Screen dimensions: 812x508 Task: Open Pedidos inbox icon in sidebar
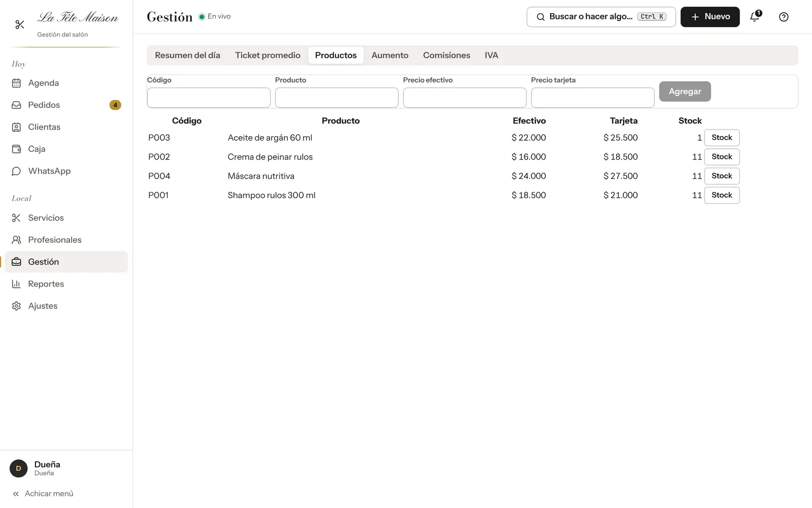[x=16, y=105]
